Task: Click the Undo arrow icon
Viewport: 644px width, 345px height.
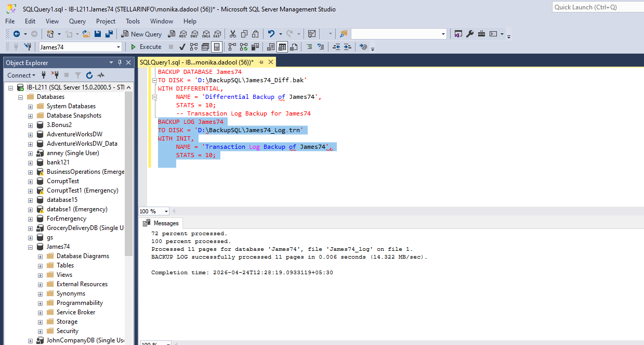Action: [271, 34]
